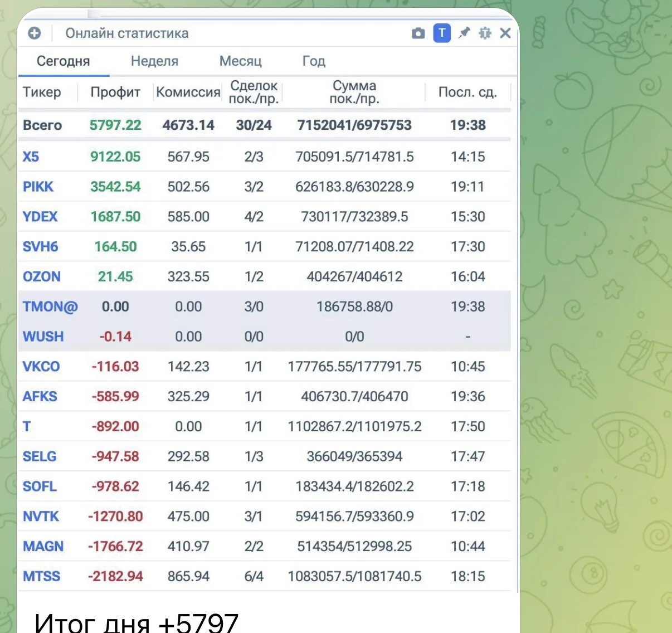Switch to the Месяц tab
This screenshot has height=633, width=672.
pyautogui.click(x=240, y=61)
